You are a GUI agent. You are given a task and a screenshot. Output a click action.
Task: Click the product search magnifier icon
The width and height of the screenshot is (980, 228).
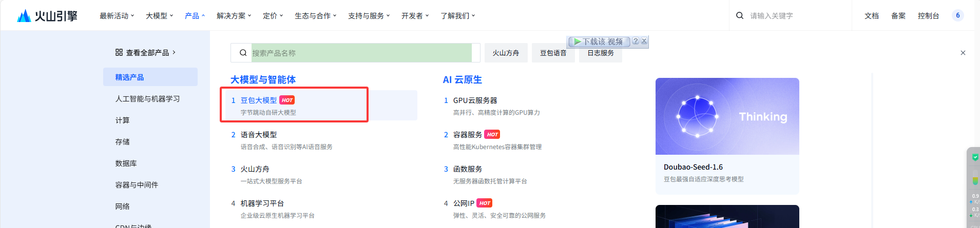pos(243,53)
